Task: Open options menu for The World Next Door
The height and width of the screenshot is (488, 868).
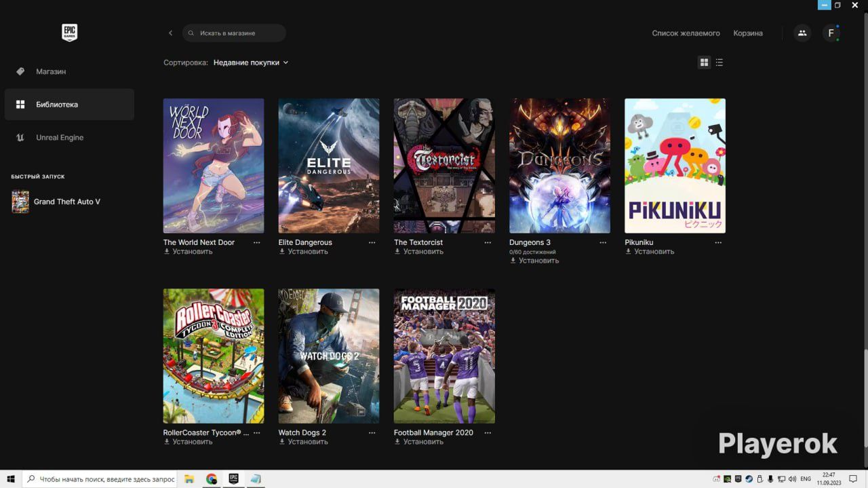Action: [256, 242]
